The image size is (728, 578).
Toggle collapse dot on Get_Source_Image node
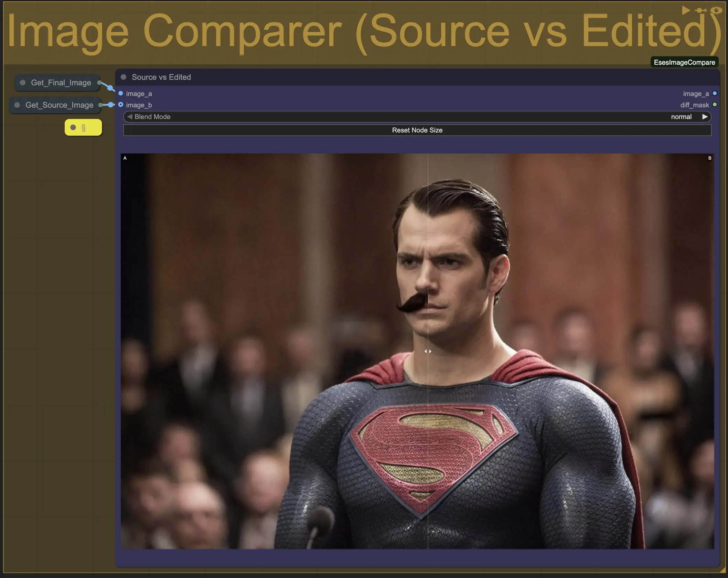coord(17,105)
